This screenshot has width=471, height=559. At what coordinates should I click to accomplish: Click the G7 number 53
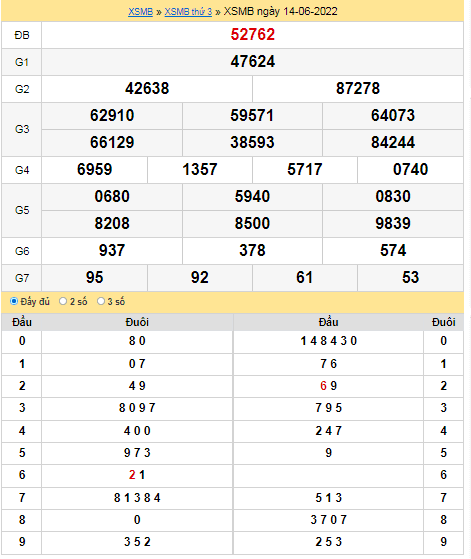click(x=410, y=277)
